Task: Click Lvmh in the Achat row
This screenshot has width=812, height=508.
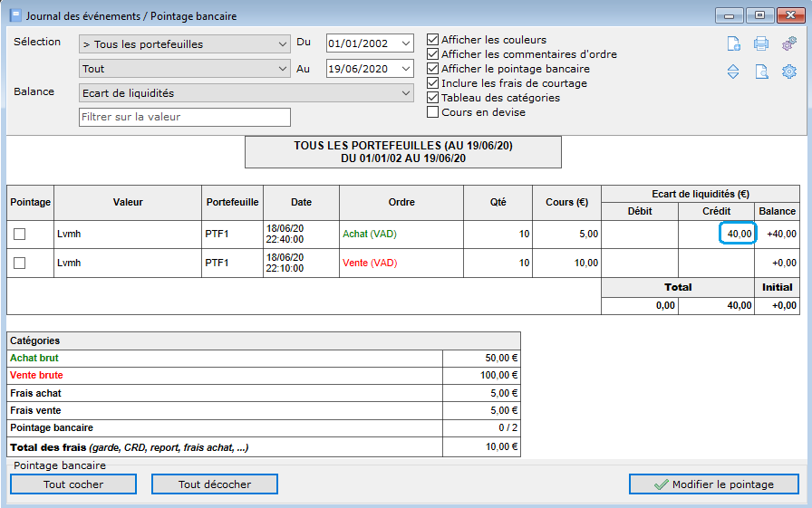Action: [x=69, y=234]
